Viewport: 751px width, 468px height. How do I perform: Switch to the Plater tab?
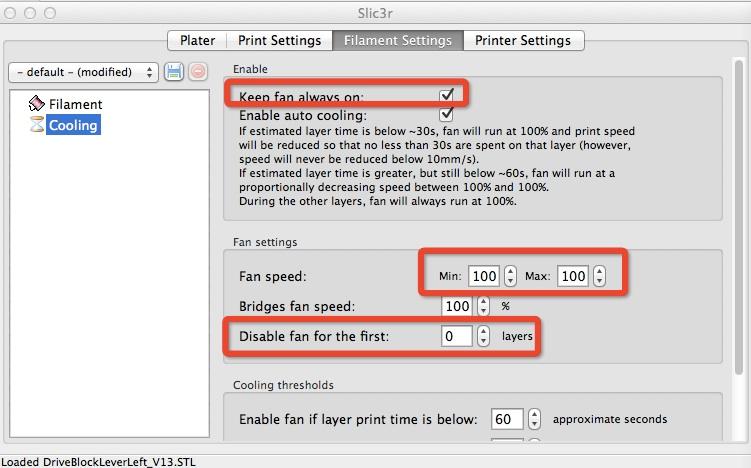click(197, 40)
